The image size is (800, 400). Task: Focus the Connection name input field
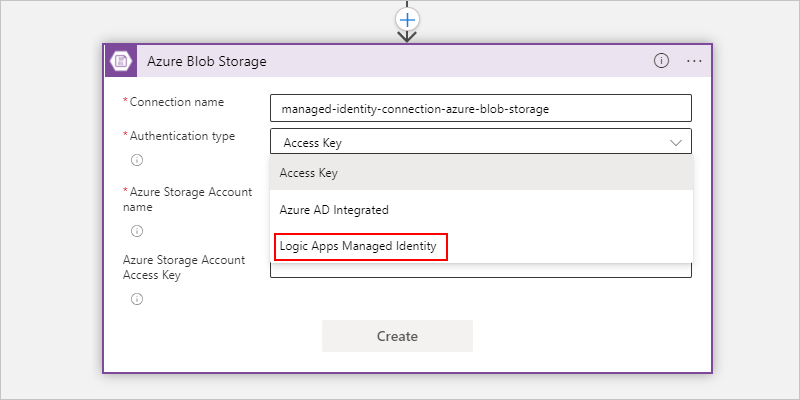point(481,108)
